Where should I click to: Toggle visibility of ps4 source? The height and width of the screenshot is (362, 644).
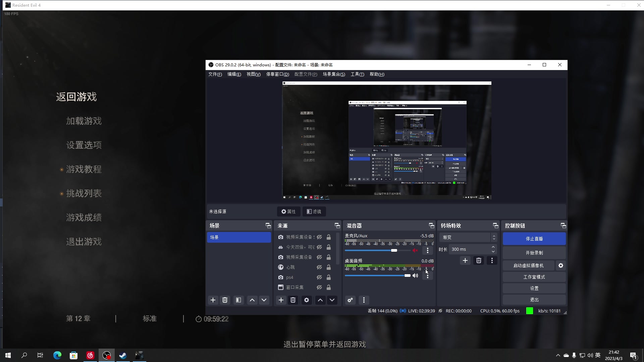319,277
